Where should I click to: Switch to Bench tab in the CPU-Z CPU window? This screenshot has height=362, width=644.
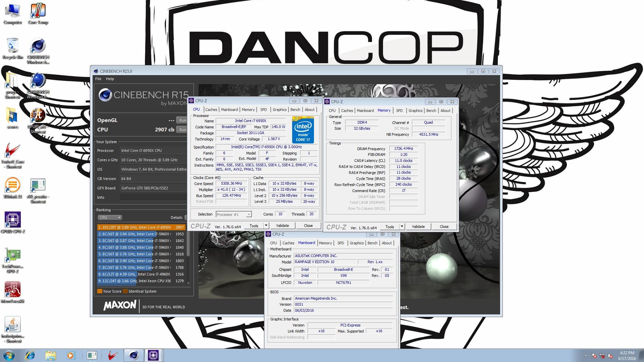(x=295, y=110)
